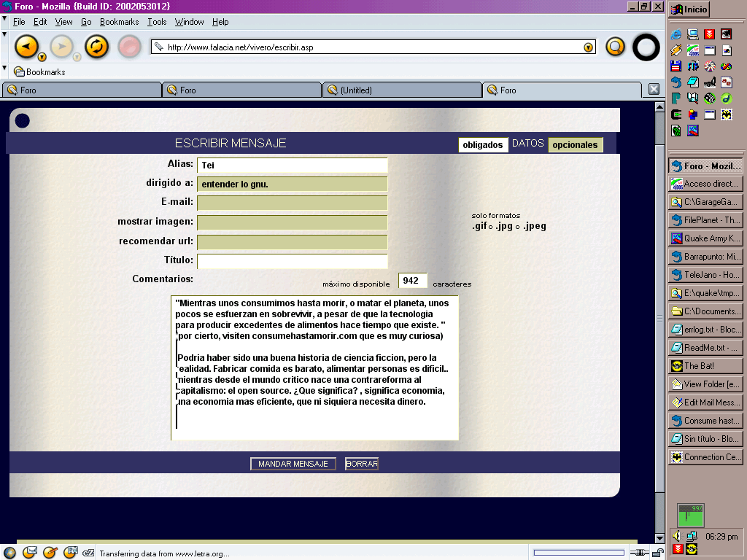747x560 pixels.
Task: Open the Inicio start button
Action: 689,9
